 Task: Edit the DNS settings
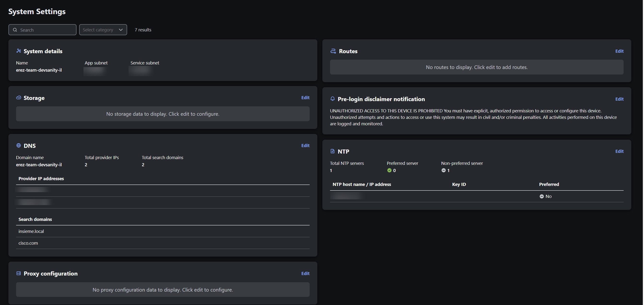305,145
